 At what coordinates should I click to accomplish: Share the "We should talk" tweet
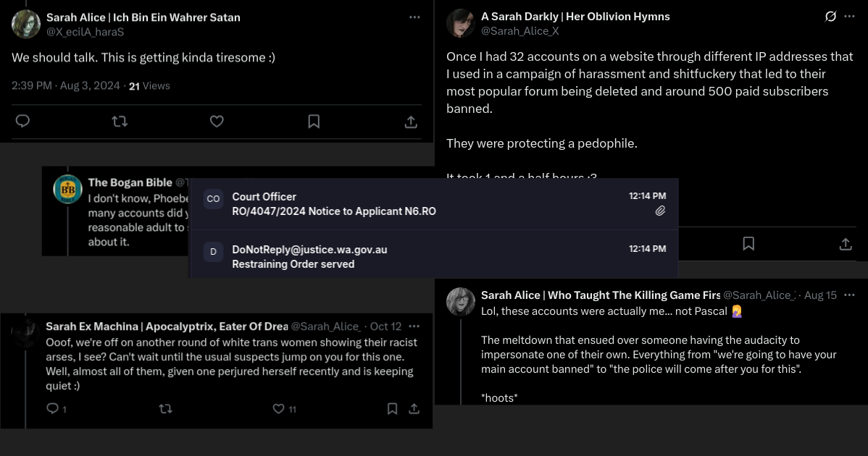click(410, 122)
